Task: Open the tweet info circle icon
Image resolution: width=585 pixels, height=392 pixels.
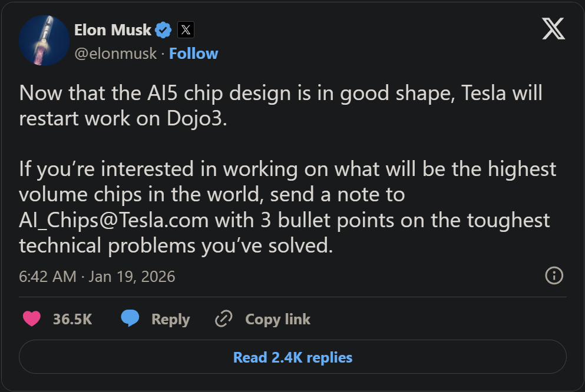Action: pyautogui.click(x=554, y=275)
